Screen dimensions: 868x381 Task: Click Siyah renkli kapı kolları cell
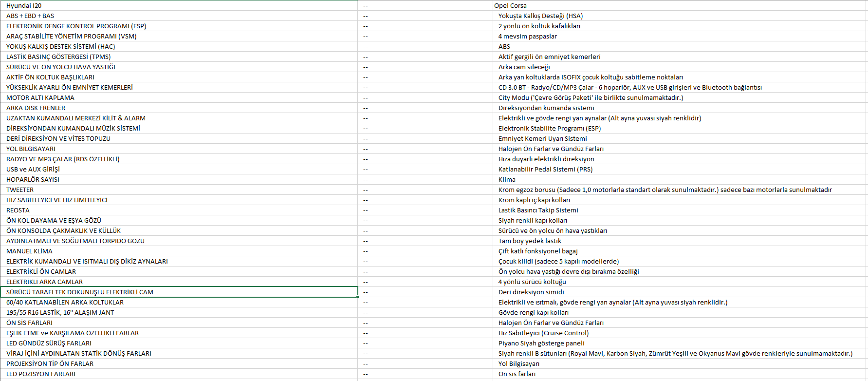(680, 220)
